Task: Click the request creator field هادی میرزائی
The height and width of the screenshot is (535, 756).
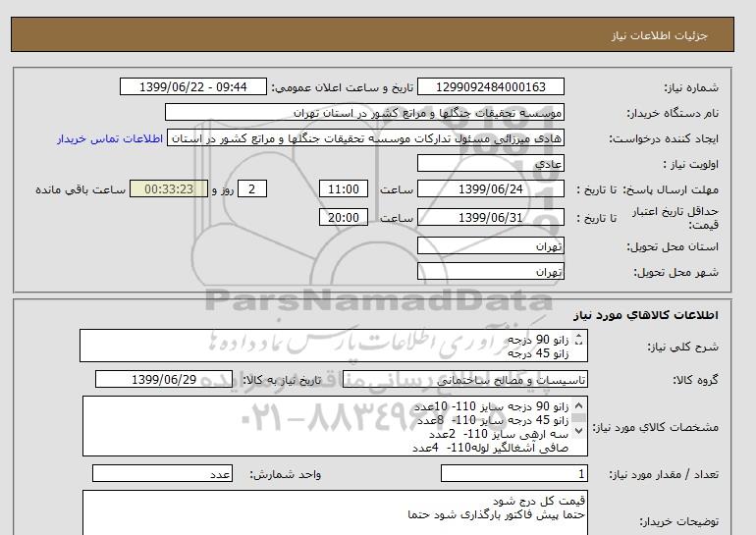Action: click(365, 138)
